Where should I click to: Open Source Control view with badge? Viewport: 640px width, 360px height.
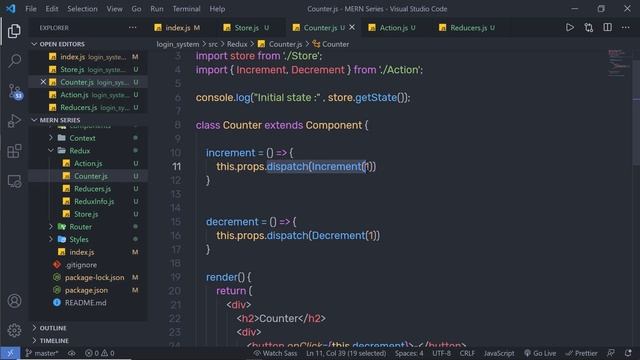pyautogui.click(x=15, y=91)
